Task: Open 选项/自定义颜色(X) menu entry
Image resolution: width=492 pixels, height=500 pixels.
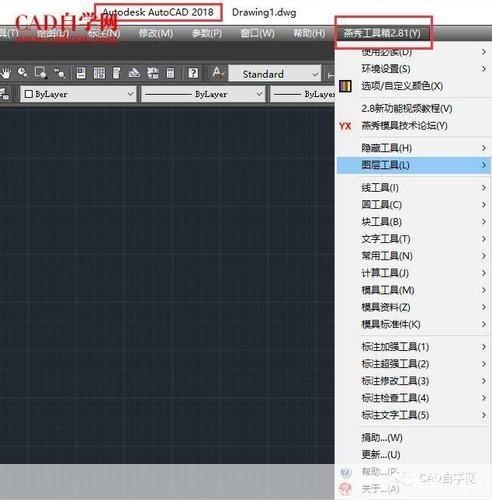Action: 413,86
